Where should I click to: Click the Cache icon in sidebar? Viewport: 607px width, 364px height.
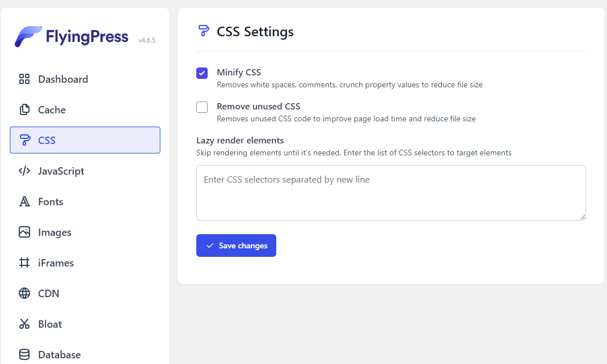pos(23,109)
